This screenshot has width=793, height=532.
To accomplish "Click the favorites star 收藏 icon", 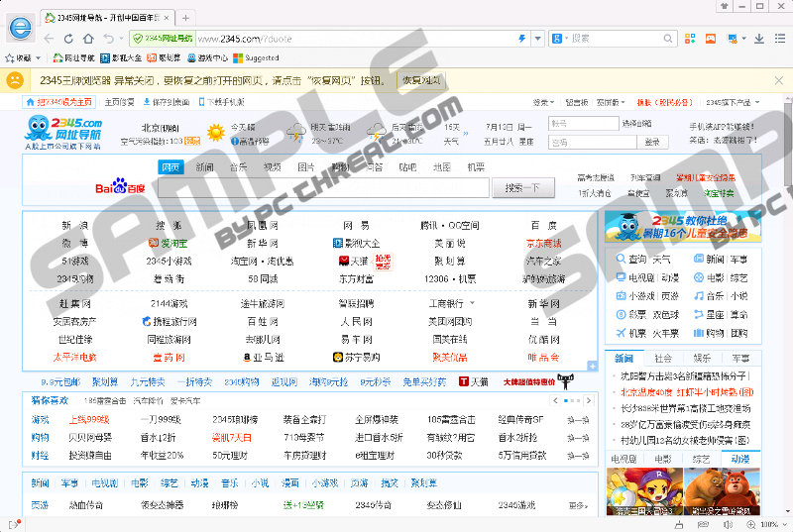I will click(9, 58).
